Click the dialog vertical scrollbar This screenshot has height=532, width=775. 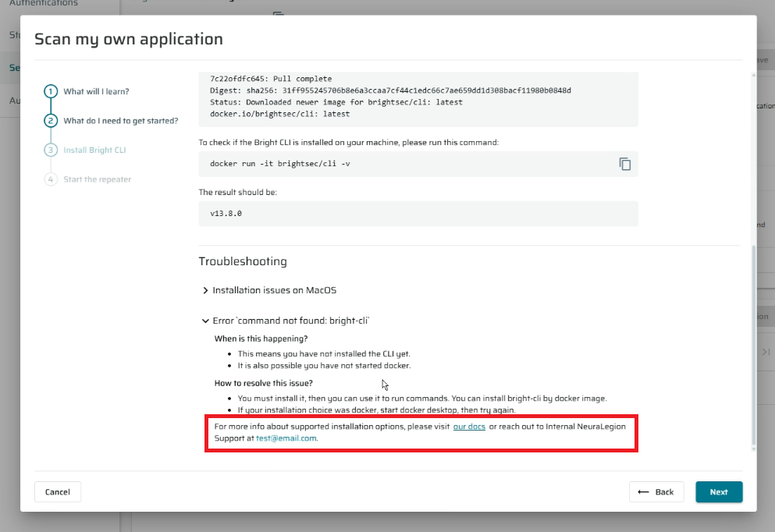pos(753,346)
